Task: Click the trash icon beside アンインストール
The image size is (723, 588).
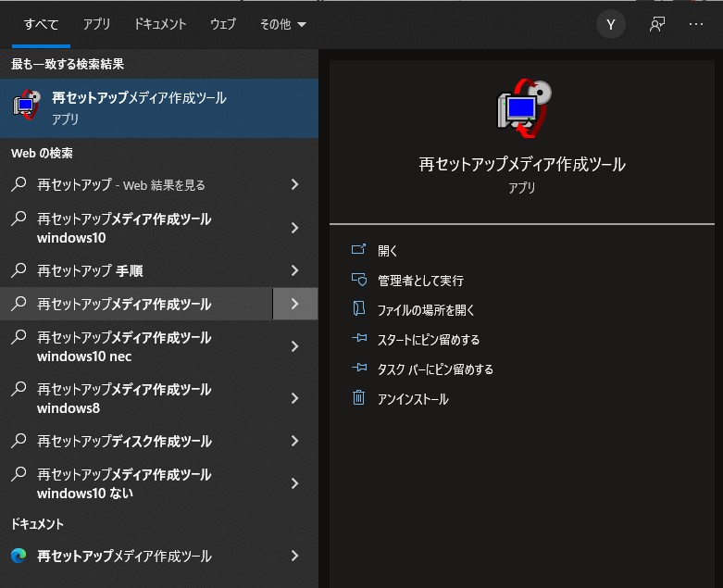Action: tap(359, 397)
